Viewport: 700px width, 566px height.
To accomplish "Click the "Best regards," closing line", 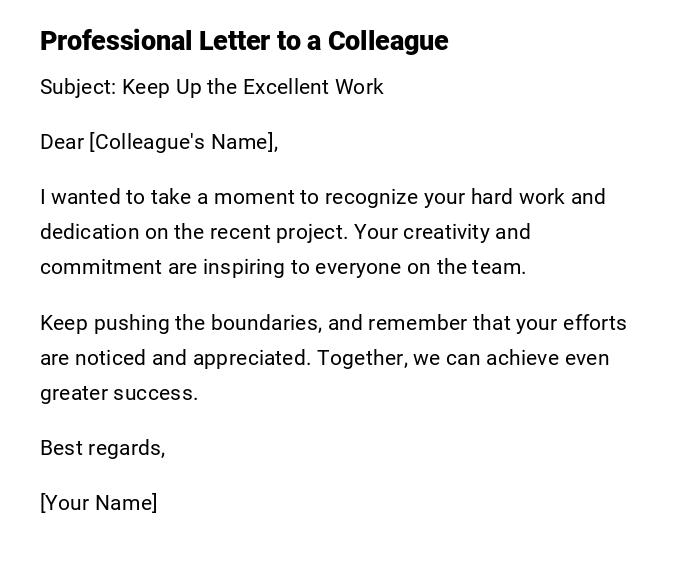I will point(102,448).
